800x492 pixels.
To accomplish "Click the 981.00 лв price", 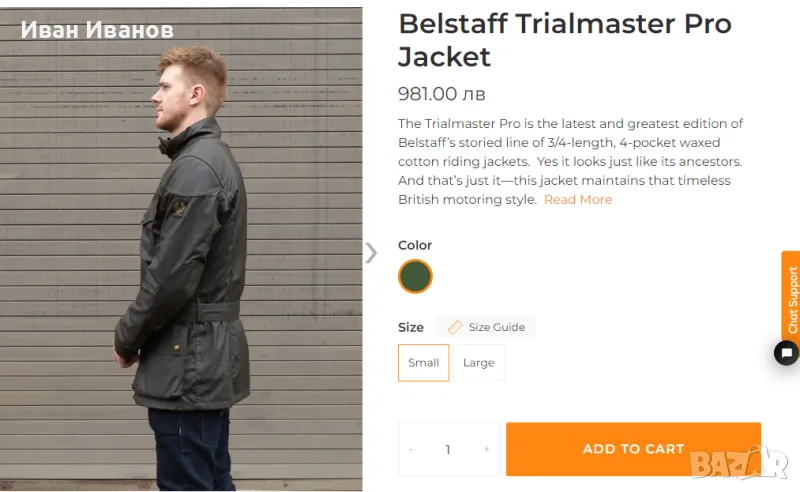I will [x=442, y=94].
